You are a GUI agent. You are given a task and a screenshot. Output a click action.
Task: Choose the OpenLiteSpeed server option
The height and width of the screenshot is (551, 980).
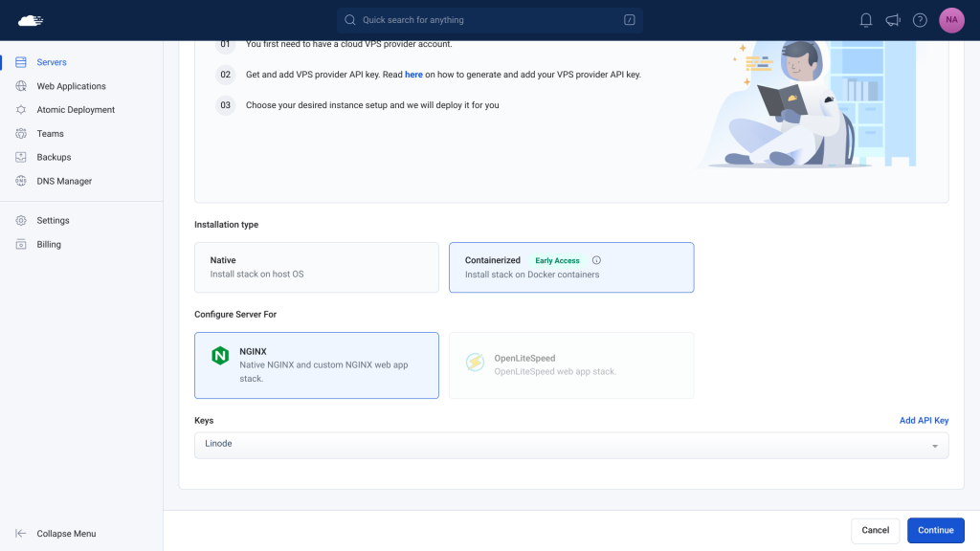pyautogui.click(x=571, y=364)
